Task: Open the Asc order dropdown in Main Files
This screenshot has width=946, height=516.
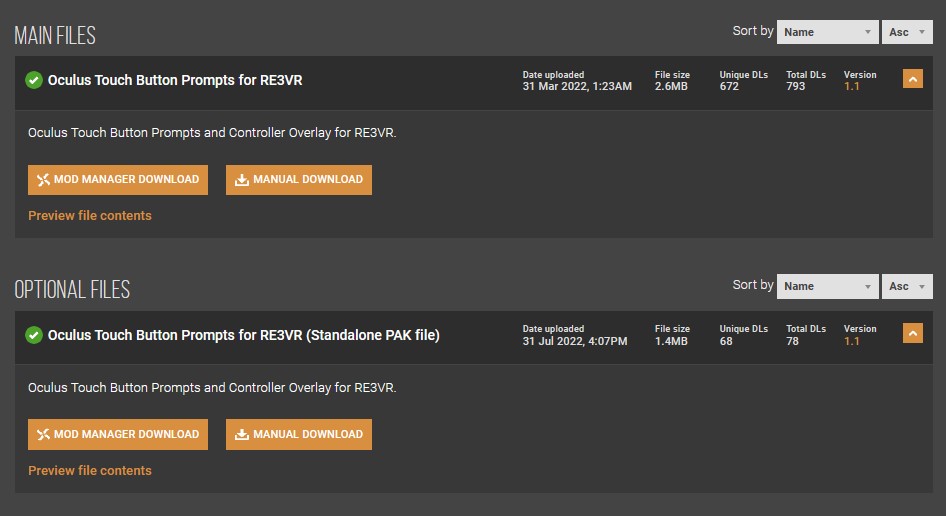Action: coord(907,32)
